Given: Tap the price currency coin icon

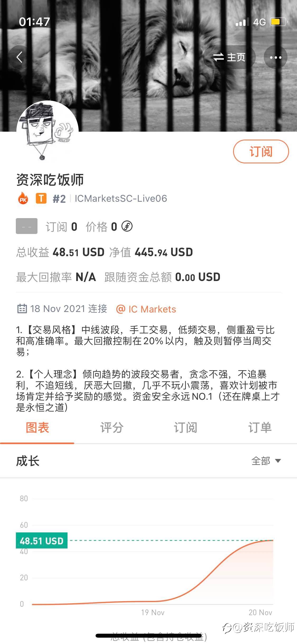Looking at the screenshot, I should tap(127, 226).
